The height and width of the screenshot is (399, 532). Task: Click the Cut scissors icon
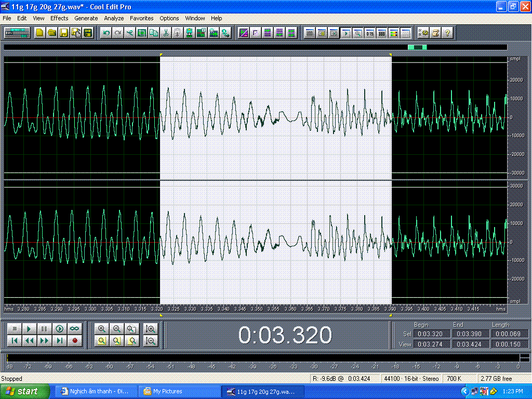pos(166,33)
